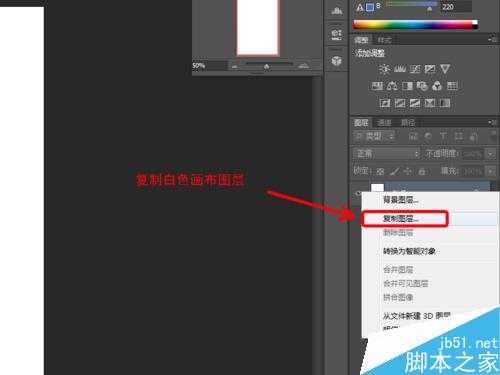Viewport: 500px width, 375px height.
Task: Filter layers by pixel layer icon
Action: click(x=413, y=136)
